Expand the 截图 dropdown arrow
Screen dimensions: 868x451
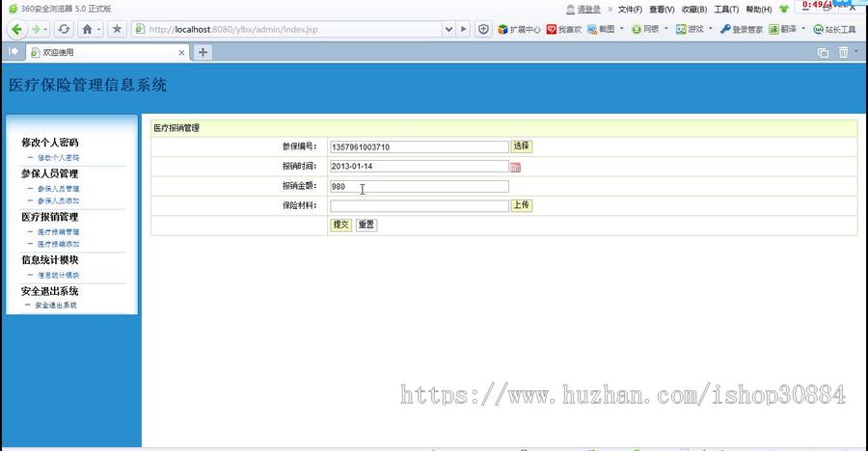(x=622, y=29)
